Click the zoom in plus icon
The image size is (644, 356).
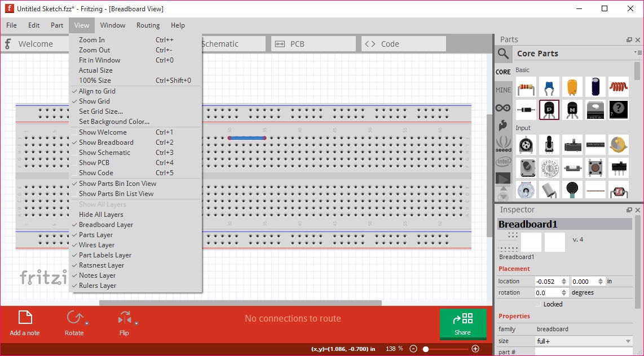(475, 349)
